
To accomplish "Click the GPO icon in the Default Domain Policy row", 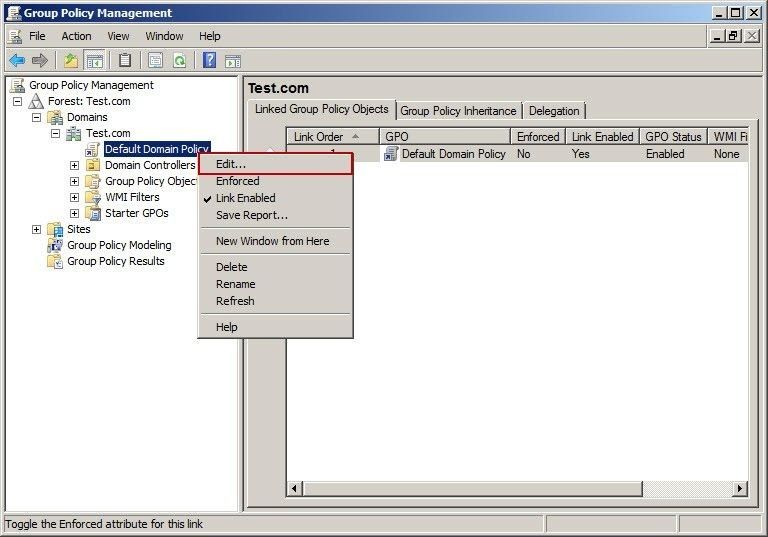I will point(391,154).
